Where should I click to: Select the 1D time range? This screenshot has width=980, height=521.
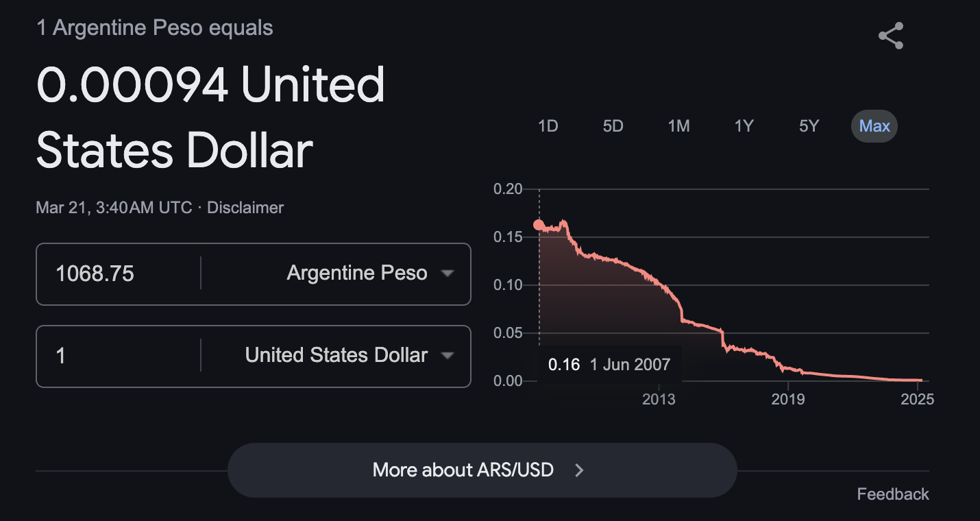coord(548,126)
